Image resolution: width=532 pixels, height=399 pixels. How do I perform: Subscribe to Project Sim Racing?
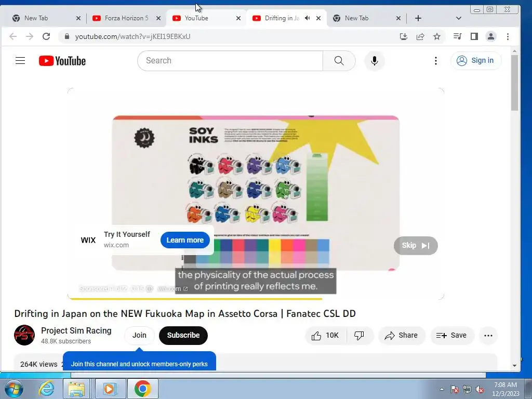point(183,335)
